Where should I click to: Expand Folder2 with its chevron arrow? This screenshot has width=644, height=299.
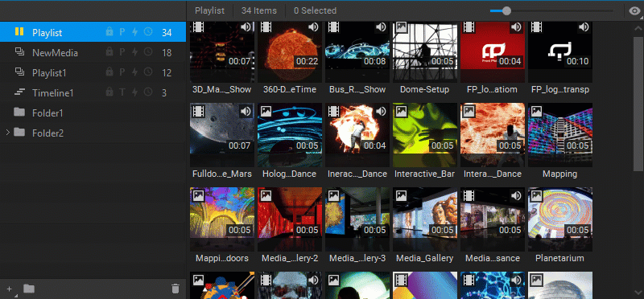pos(7,132)
